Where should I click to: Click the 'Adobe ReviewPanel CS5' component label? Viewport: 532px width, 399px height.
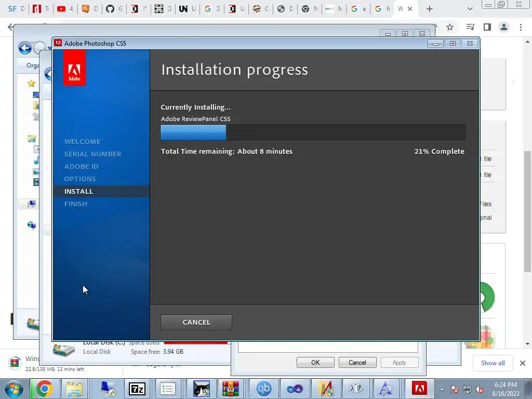coord(195,119)
